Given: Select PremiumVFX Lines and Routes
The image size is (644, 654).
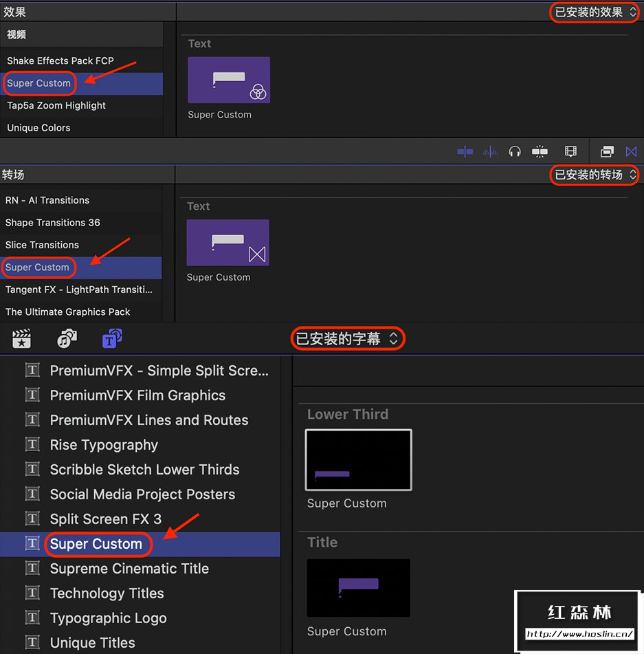Looking at the screenshot, I should pyautogui.click(x=140, y=420).
